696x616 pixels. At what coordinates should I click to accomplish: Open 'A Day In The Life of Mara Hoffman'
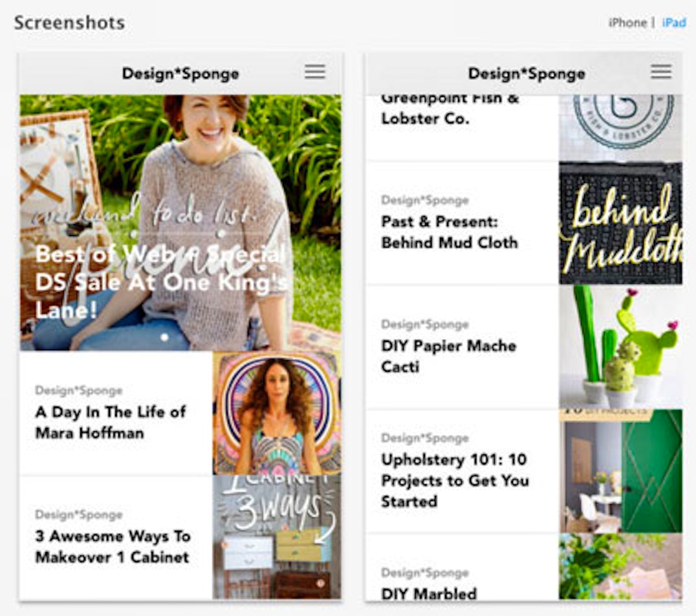(111, 422)
